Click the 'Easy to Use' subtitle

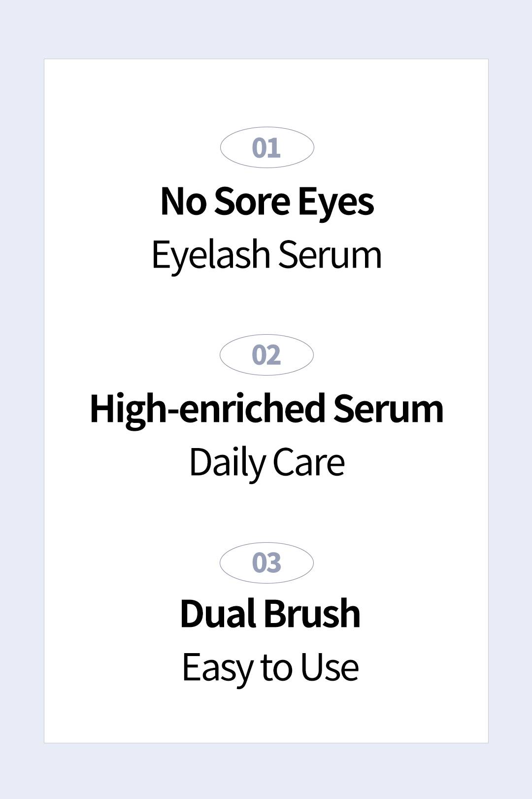point(270,668)
